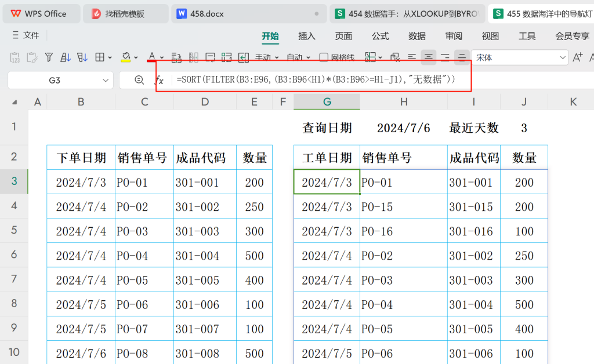Switch to the 455 数据海洋中的导航灯 tab
Viewport: 594px width, 364px height.
coord(541,14)
